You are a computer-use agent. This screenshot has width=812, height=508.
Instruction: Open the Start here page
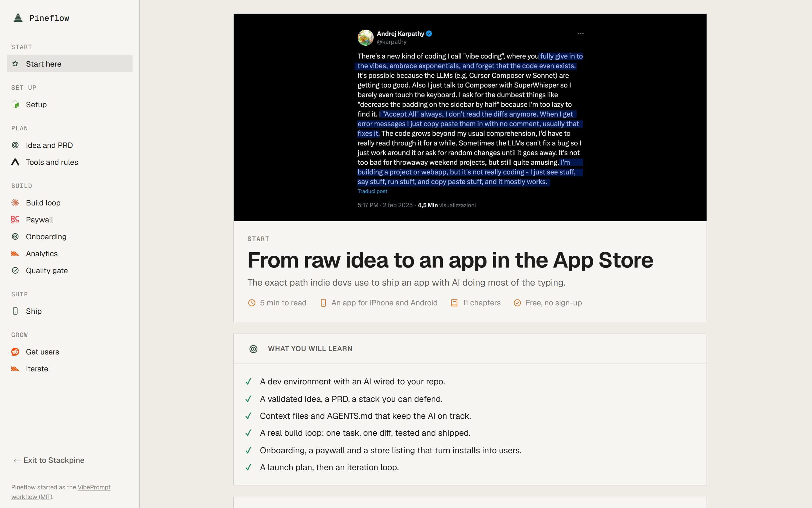[x=69, y=64]
